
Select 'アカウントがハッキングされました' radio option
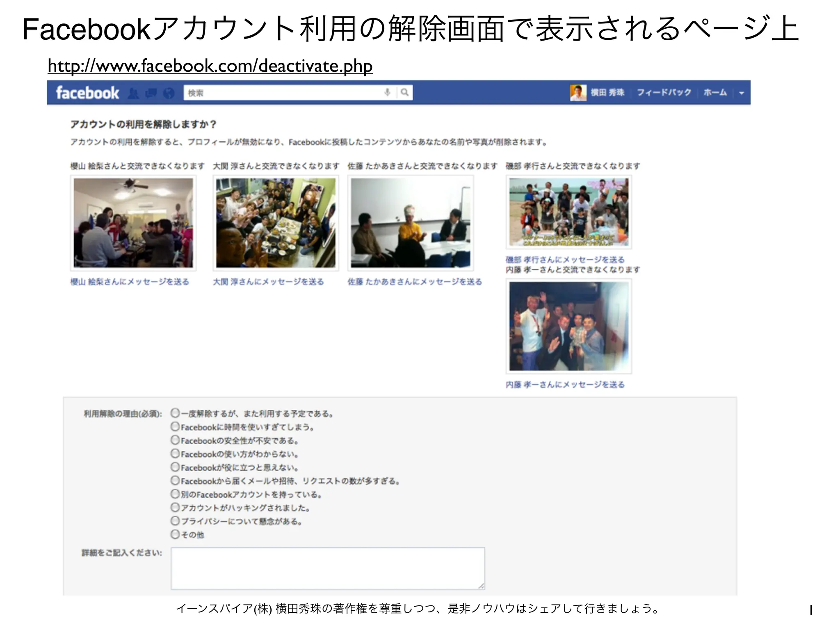click(175, 507)
